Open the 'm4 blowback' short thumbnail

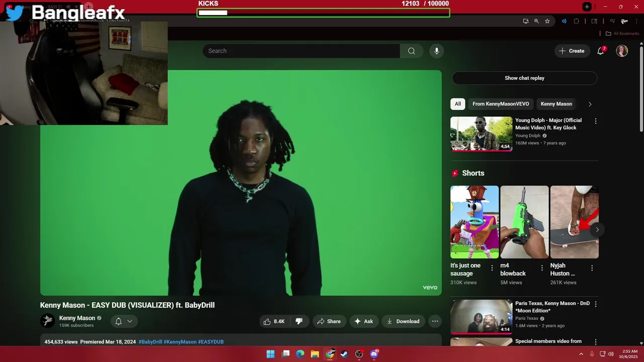pos(524,222)
